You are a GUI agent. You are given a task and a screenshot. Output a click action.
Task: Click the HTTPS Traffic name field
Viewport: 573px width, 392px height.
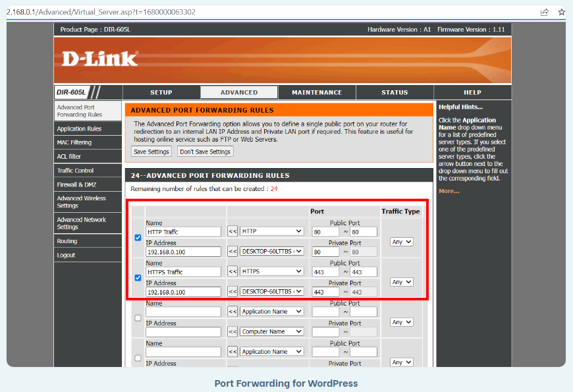(x=184, y=272)
